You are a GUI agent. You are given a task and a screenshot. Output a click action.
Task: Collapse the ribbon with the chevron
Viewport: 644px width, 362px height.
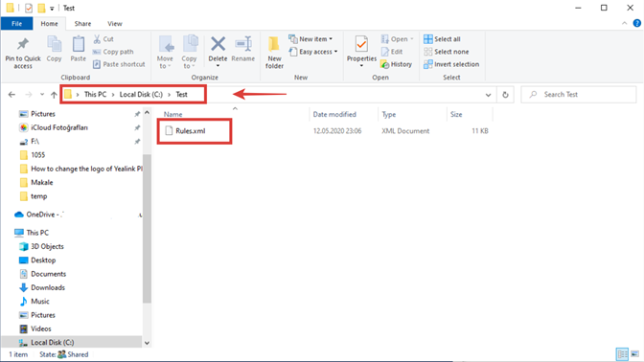click(624, 23)
